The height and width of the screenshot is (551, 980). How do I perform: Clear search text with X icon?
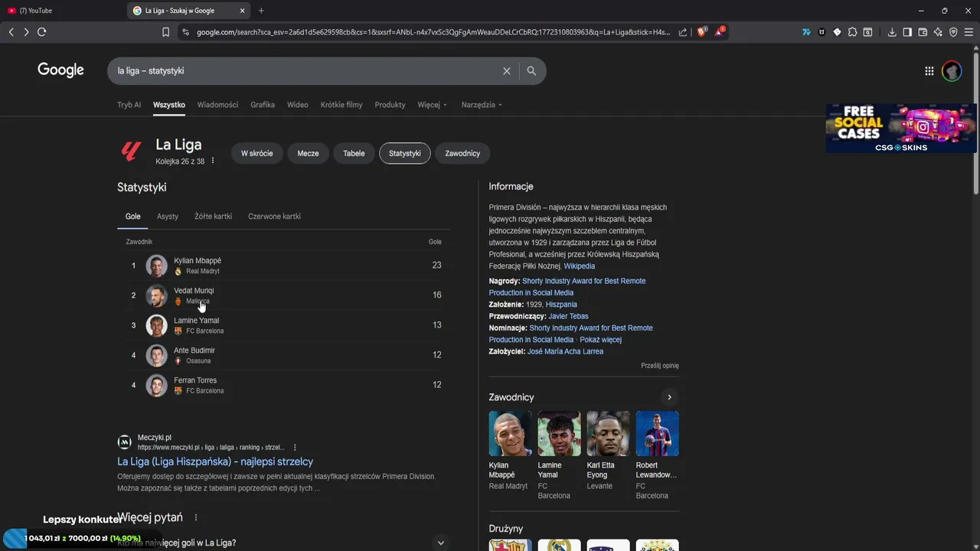(x=506, y=70)
